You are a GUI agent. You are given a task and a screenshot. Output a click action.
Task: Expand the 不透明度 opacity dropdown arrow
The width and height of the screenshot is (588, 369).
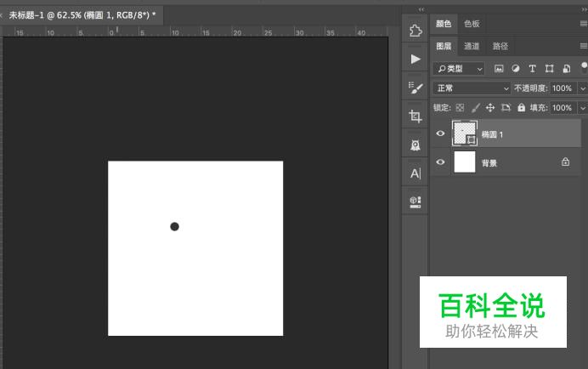582,88
